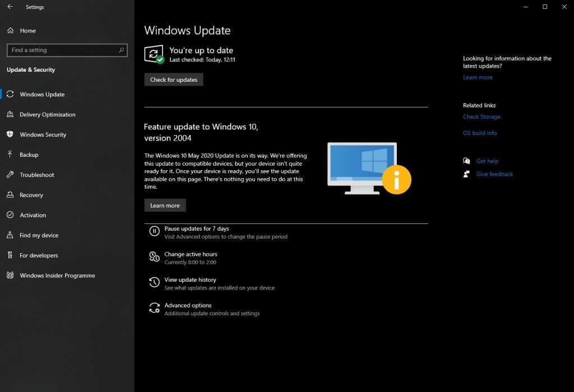
Task: Click the Windows Security shield icon
Action: 10,134
